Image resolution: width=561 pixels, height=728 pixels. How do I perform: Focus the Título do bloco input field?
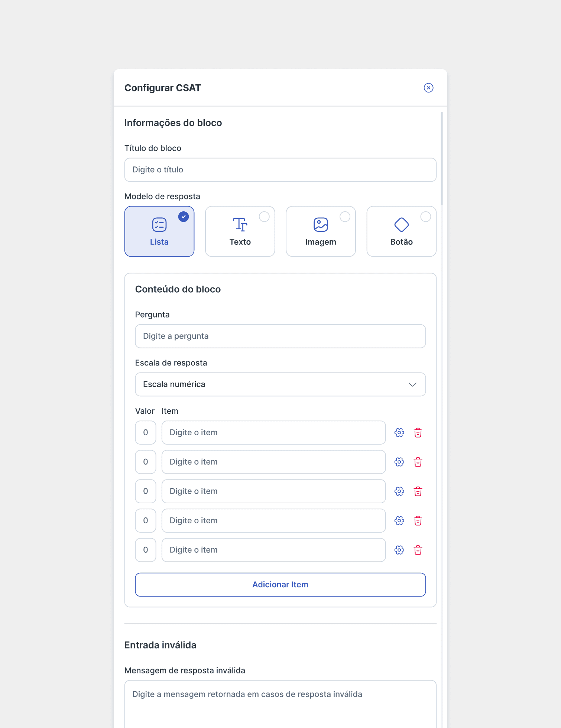(x=280, y=170)
